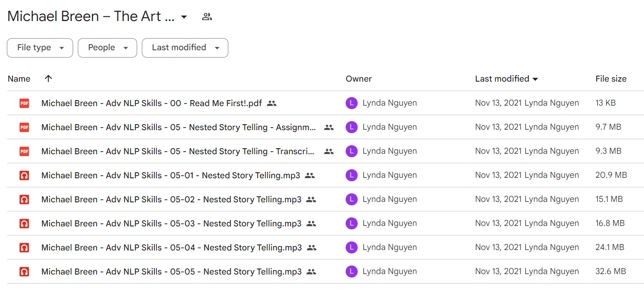644x290 pixels.
Task: Open the Last modified column dropdown
Action: point(535,79)
